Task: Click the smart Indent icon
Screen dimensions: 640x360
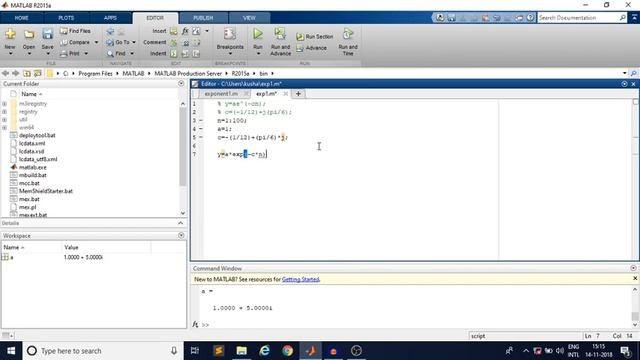Action: tap(173, 53)
